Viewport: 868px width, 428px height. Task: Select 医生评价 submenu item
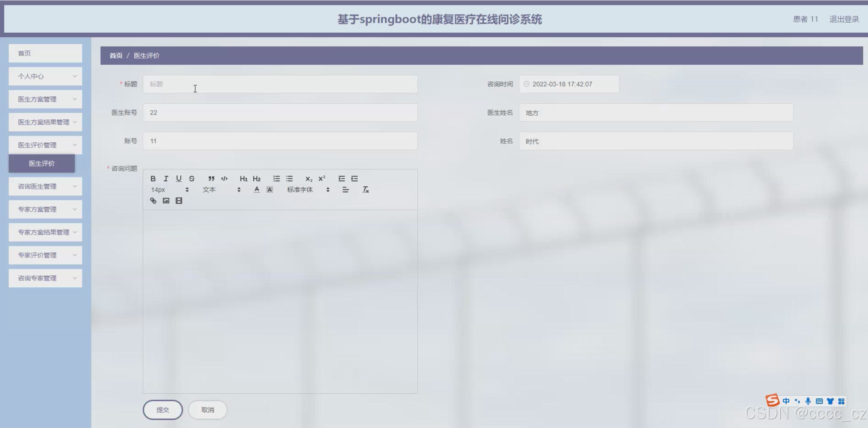tap(42, 163)
